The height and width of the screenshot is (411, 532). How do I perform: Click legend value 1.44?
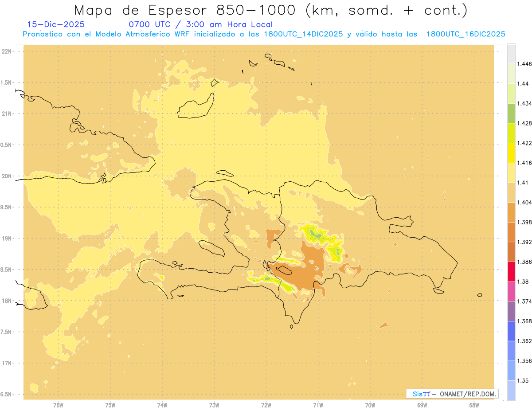[523, 84]
